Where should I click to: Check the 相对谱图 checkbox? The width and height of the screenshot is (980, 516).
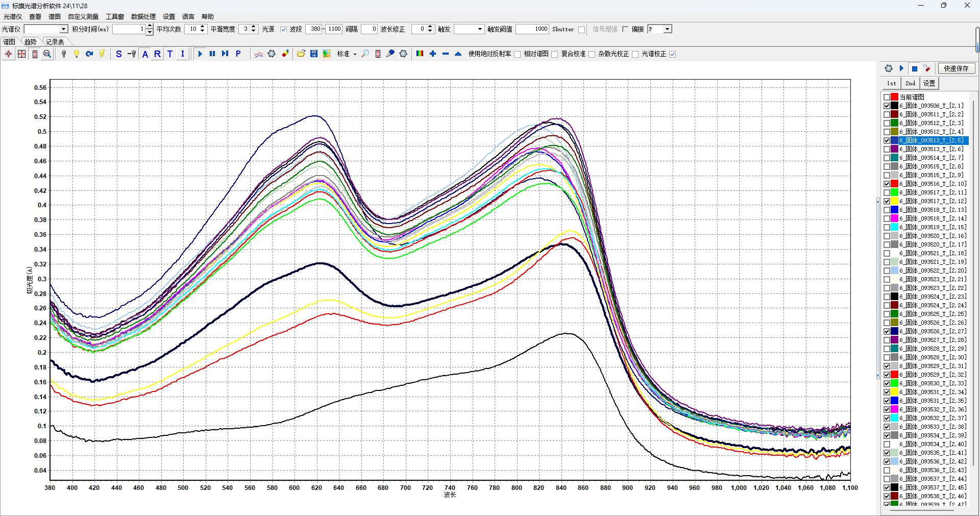(554, 54)
